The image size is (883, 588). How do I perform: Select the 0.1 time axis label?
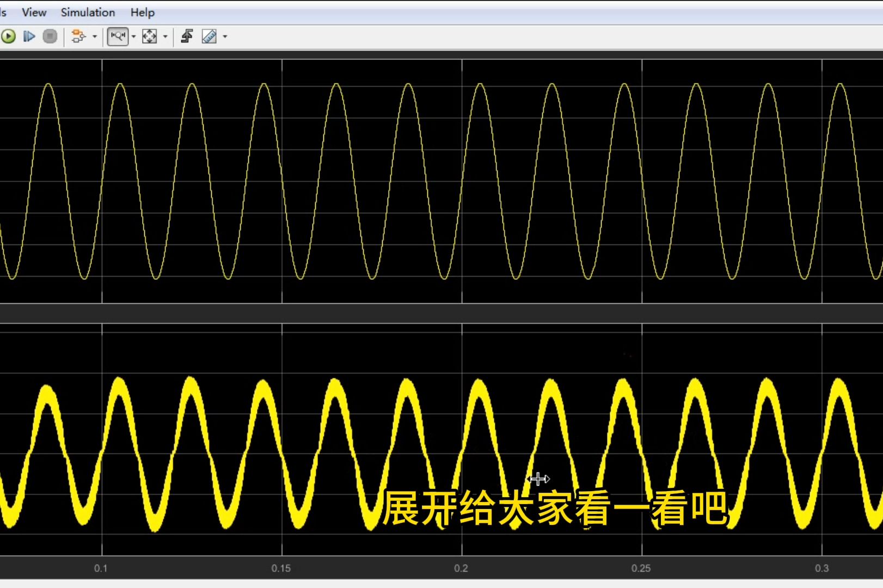click(101, 568)
